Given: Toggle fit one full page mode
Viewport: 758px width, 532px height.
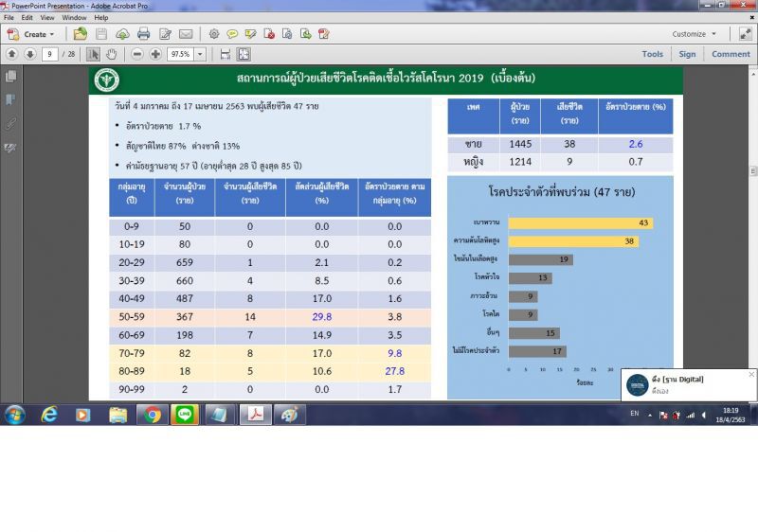Looking at the screenshot, I should point(244,54).
